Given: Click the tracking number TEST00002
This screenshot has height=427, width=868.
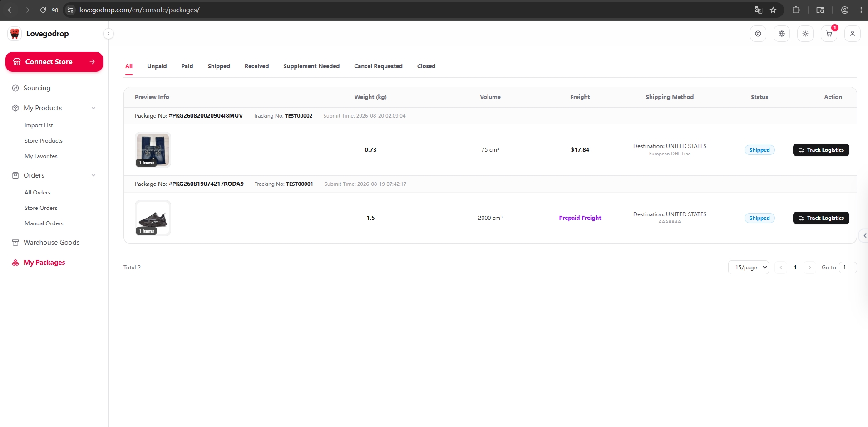Looking at the screenshot, I should click(299, 116).
